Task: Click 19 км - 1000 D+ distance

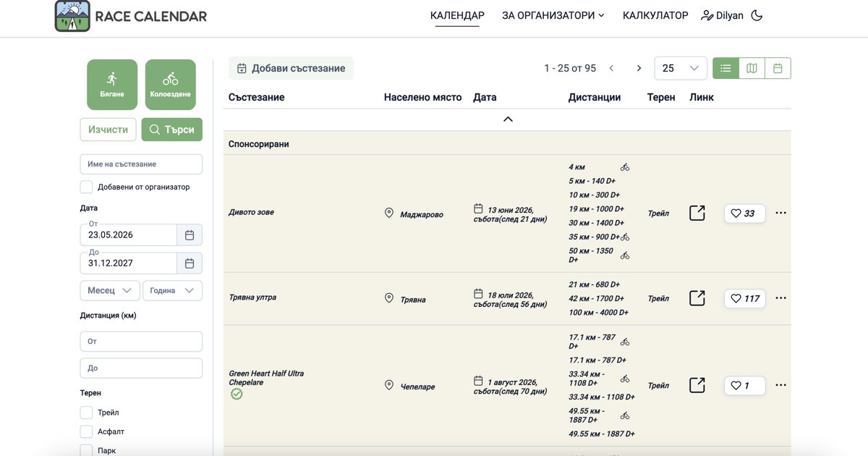Action: pyautogui.click(x=596, y=209)
